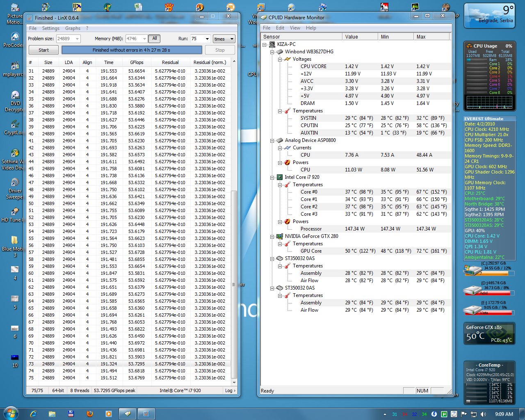Image resolution: width=525 pixels, height=420 pixels.
Task: Open Windows Media Player taskbar icon
Action: point(109,414)
